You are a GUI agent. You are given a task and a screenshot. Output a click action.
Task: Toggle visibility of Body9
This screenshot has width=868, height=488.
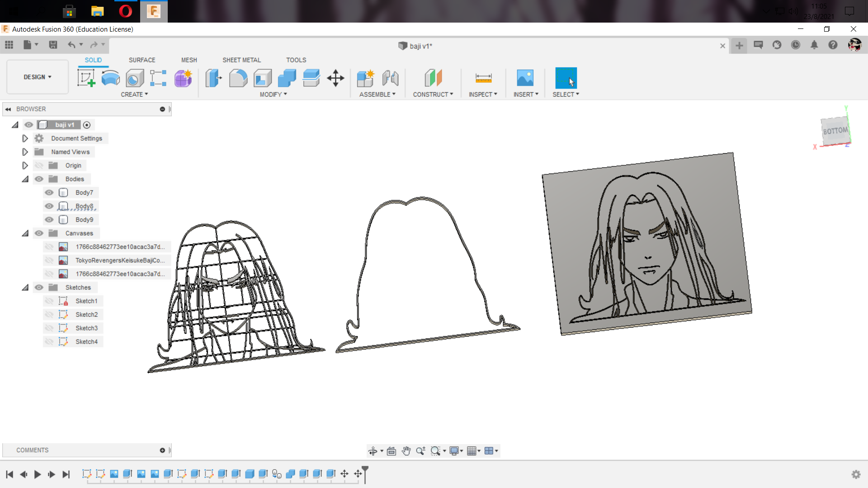tap(49, 220)
